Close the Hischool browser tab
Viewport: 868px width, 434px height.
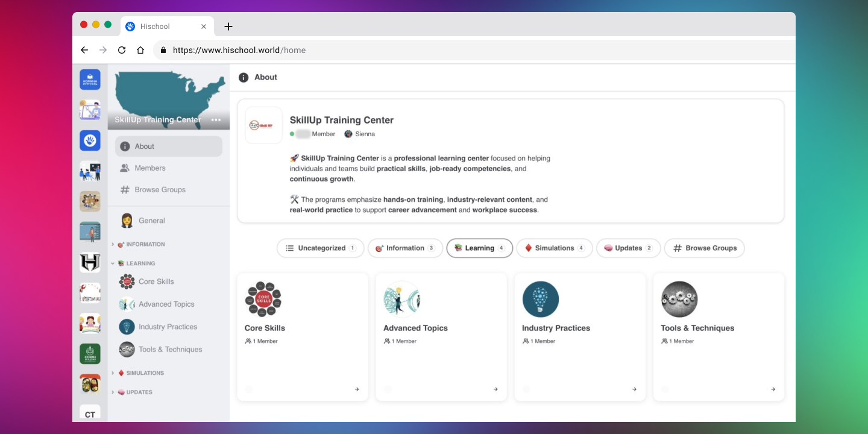(204, 27)
